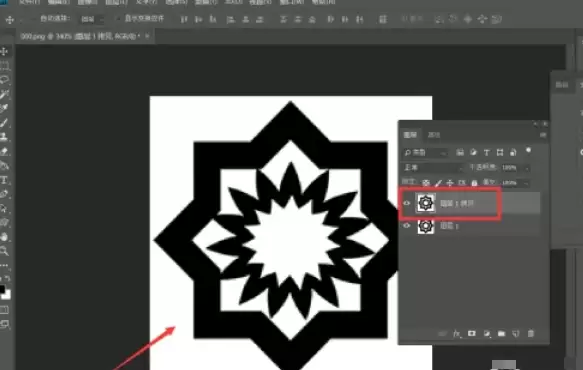Select the Path Selection tool
The image size is (583, 370).
coord(4,208)
